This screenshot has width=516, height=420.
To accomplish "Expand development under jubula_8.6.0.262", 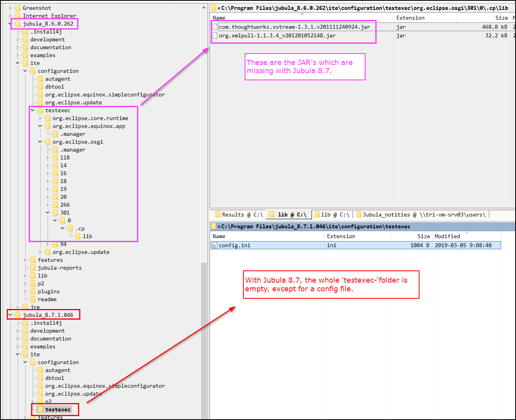I will coord(17,39).
